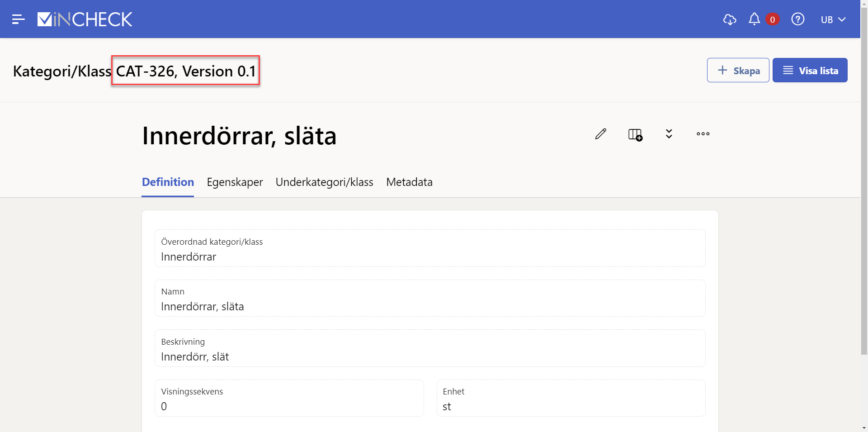Edit category with the pencil icon
Image resolution: width=868 pixels, height=432 pixels.
600,134
